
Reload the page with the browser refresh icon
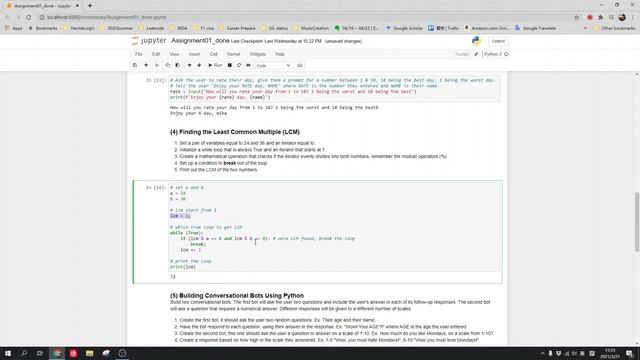29,17
